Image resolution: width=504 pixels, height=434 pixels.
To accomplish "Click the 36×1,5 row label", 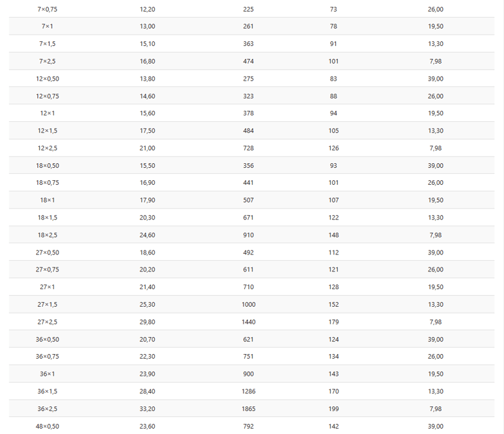I will click(47, 391).
